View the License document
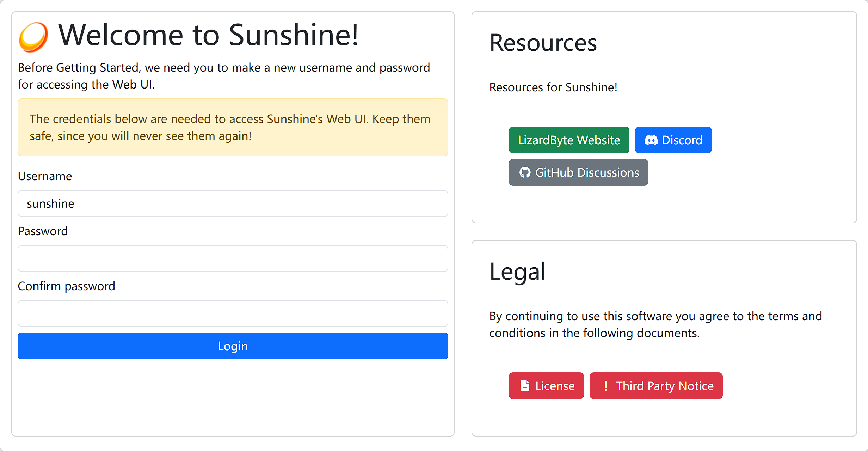This screenshot has height=451, width=868. (x=546, y=386)
